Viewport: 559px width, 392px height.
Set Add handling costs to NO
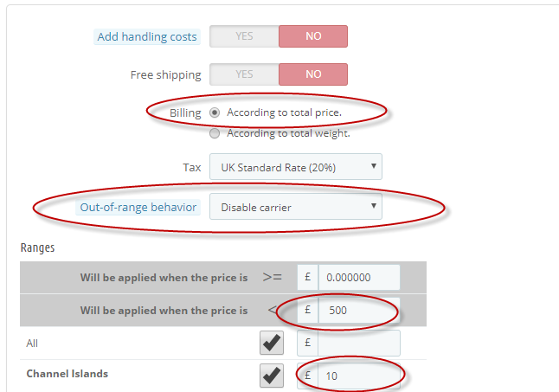312,36
